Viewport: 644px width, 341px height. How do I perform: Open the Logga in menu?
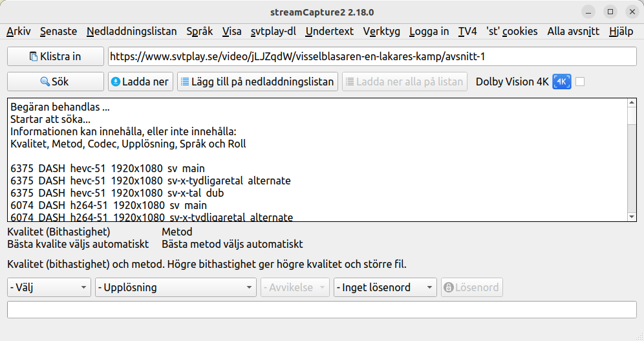pyautogui.click(x=429, y=31)
